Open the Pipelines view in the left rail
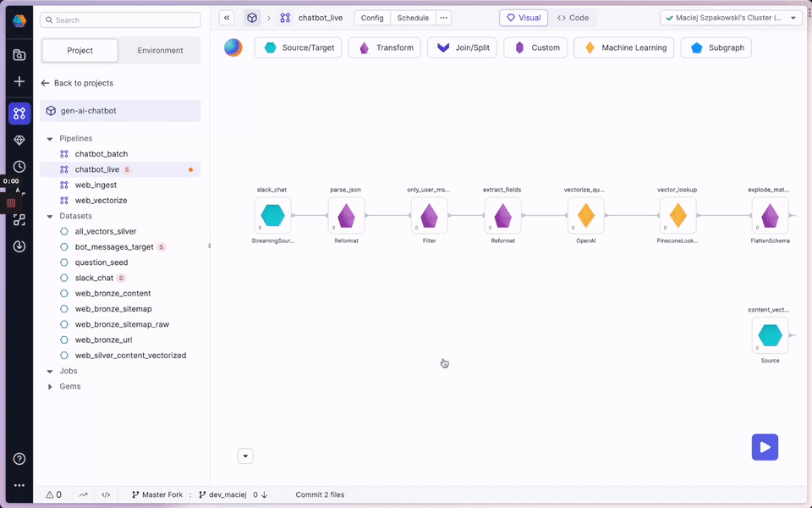Viewport: 812px width, 508px height. pos(19,113)
